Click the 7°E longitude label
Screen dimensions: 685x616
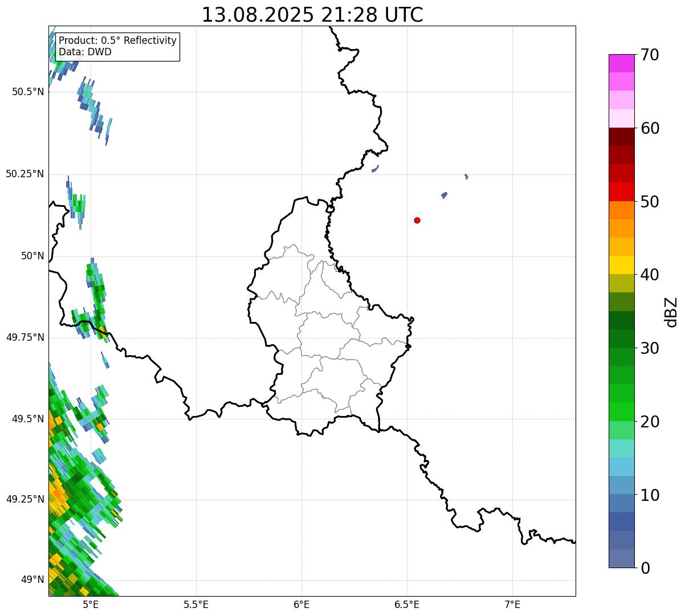click(x=512, y=605)
